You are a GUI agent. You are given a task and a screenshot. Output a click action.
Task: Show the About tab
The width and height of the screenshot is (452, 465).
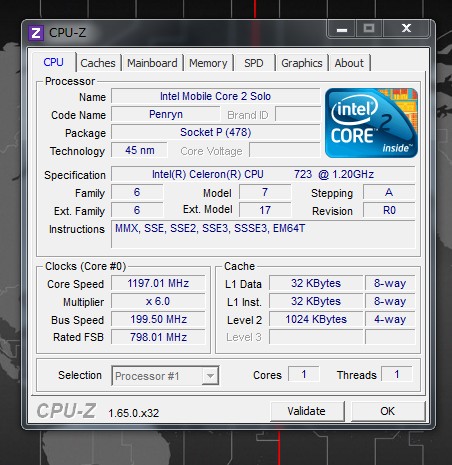pos(349,63)
